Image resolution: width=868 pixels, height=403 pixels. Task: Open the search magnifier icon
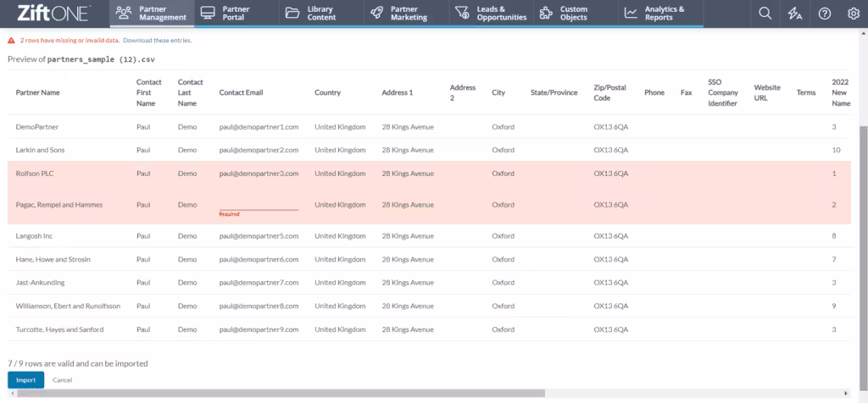pos(765,13)
